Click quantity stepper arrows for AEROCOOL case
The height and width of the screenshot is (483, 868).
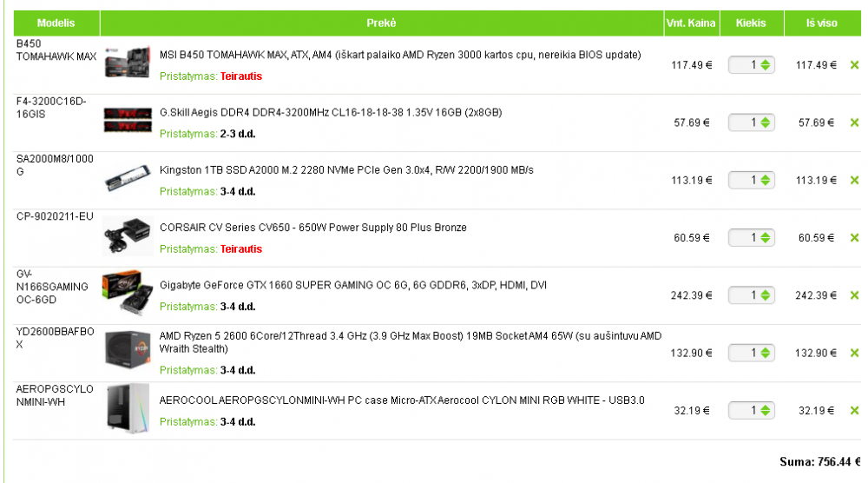(x=766, y=411)
